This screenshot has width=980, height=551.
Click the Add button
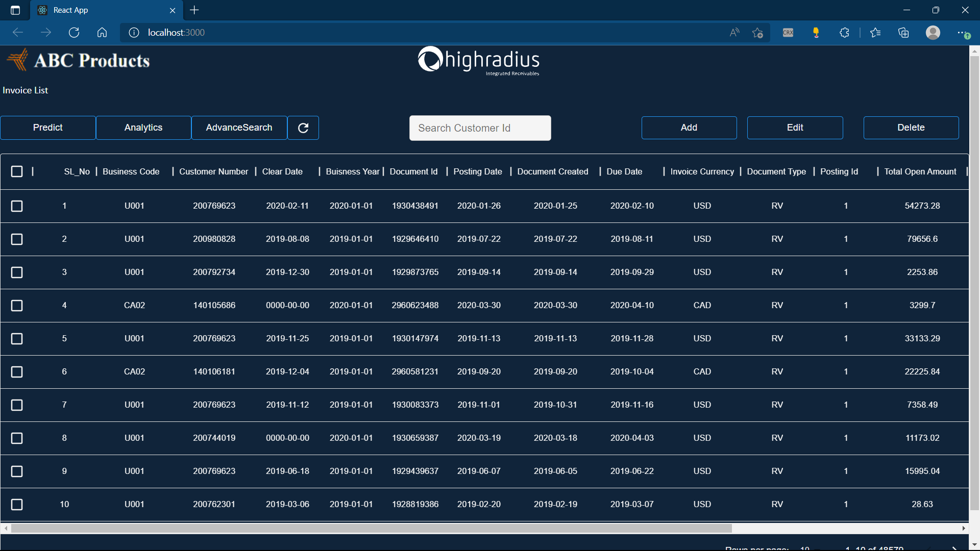(x=689, y=128)
